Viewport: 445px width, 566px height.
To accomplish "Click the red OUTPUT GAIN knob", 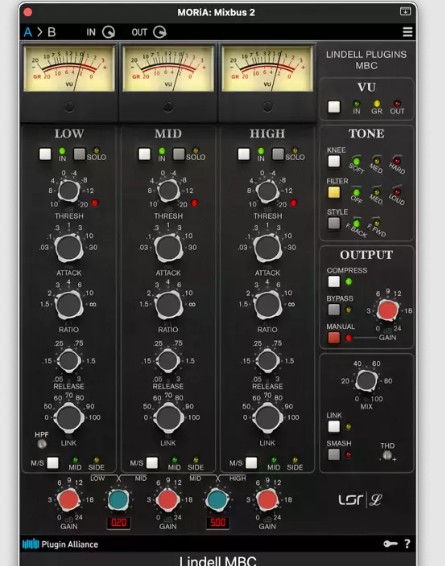I will (388, 310).
